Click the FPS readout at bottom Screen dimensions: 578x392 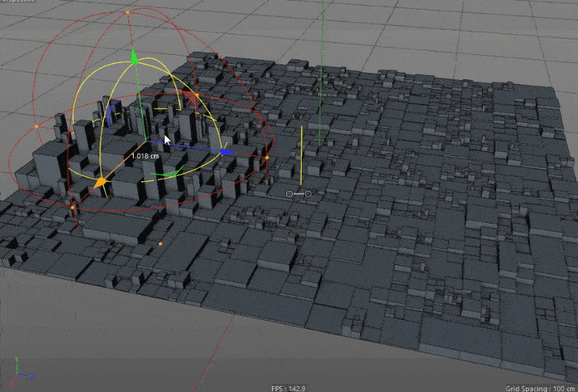coord(288,388)
